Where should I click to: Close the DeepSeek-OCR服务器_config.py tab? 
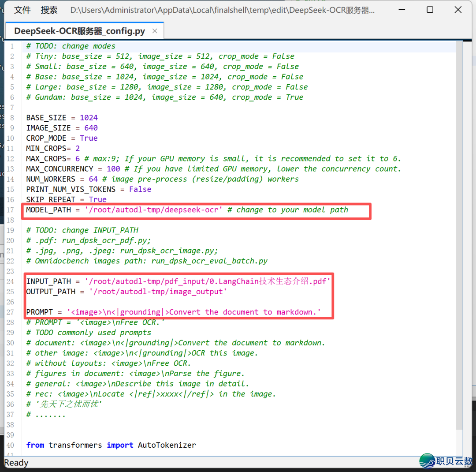[x=154, y=31]
